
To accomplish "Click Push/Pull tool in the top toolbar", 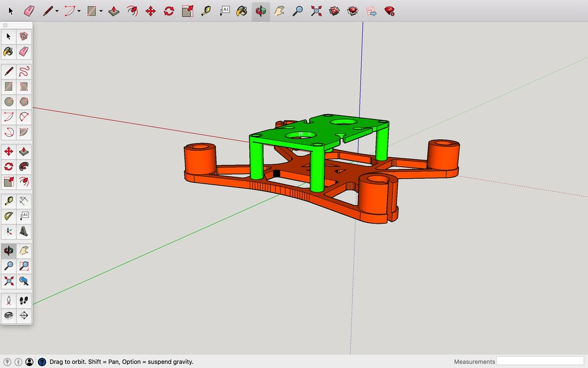I will pos(114,11).
